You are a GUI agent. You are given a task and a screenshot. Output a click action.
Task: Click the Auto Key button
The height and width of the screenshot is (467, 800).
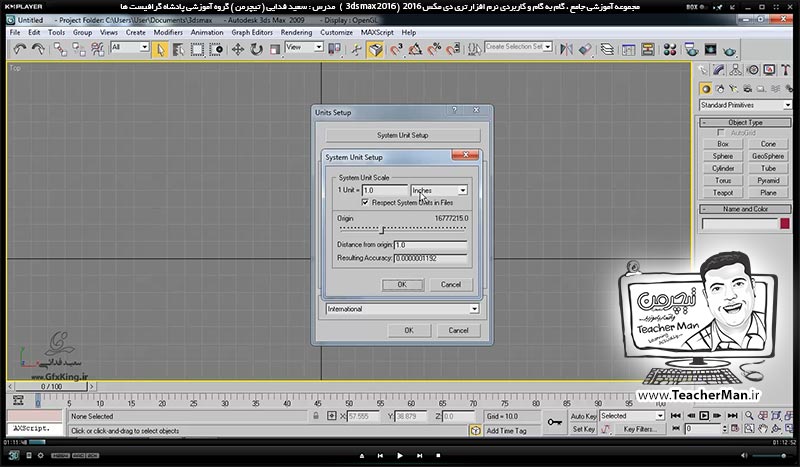[x=583, y=416]
